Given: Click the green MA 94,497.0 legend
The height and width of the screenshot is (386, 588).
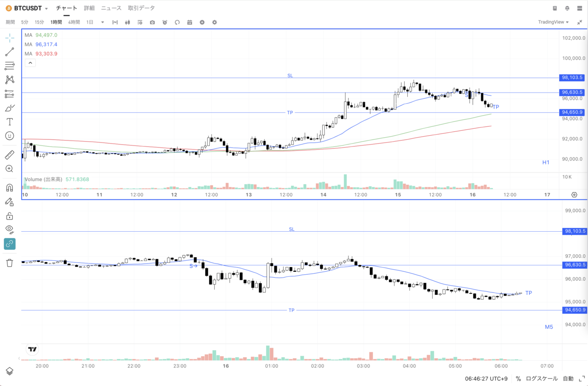Looking at the screenshot, I should coord(41,35).
